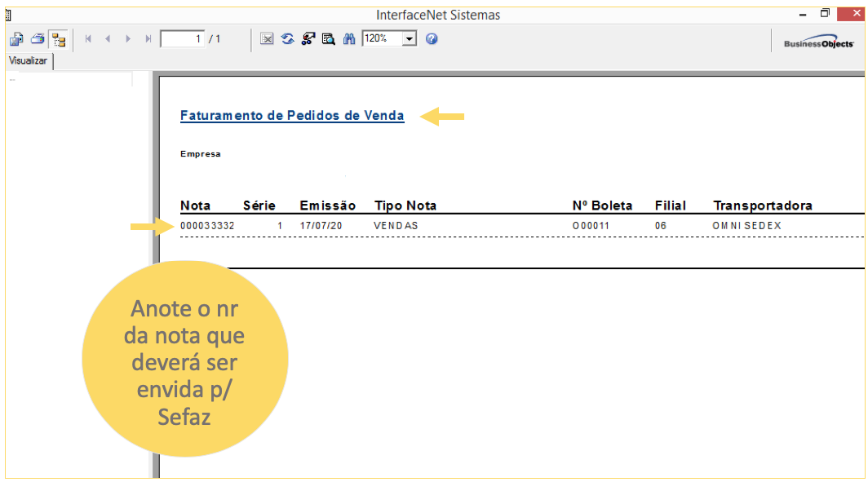Image resolution: width=868 pixels, height=482 pixels.
Task: Go to the previous page arrow
Action: tap(108, 38)
